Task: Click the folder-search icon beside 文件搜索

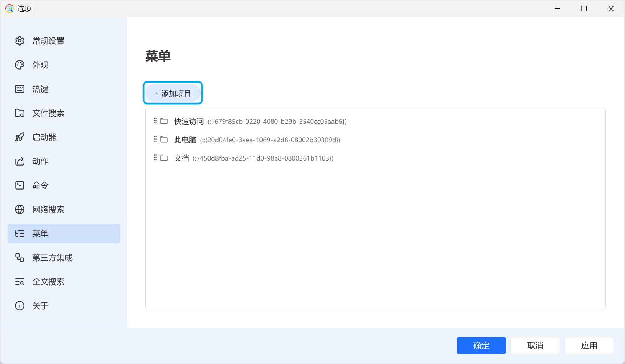Action: tap(20, 113)
